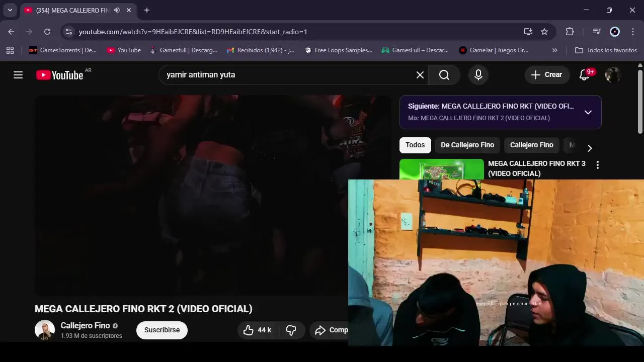Expand the Siguiente mix playlist panel

(x=588, y=112)
